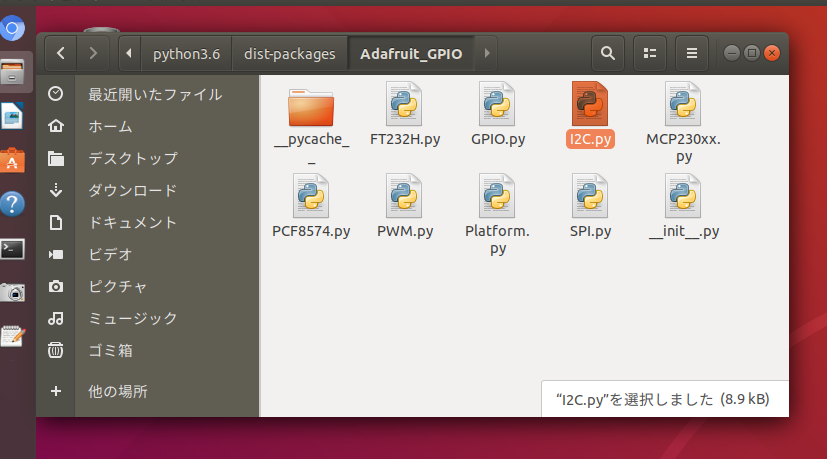
Task: Click the plus icon beside 他の場所
Action: tap(55, 391)
